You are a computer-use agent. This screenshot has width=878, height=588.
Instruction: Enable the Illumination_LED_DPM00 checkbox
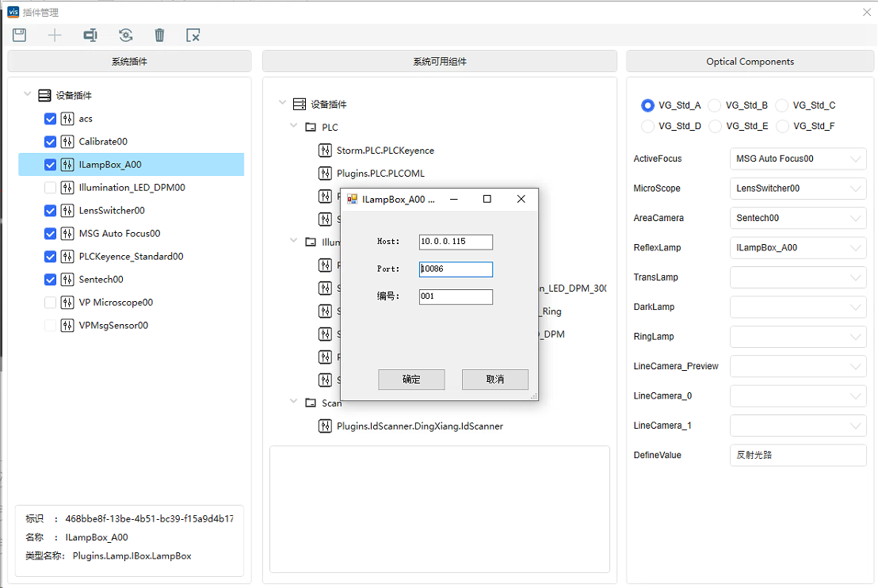pos(51,188)
